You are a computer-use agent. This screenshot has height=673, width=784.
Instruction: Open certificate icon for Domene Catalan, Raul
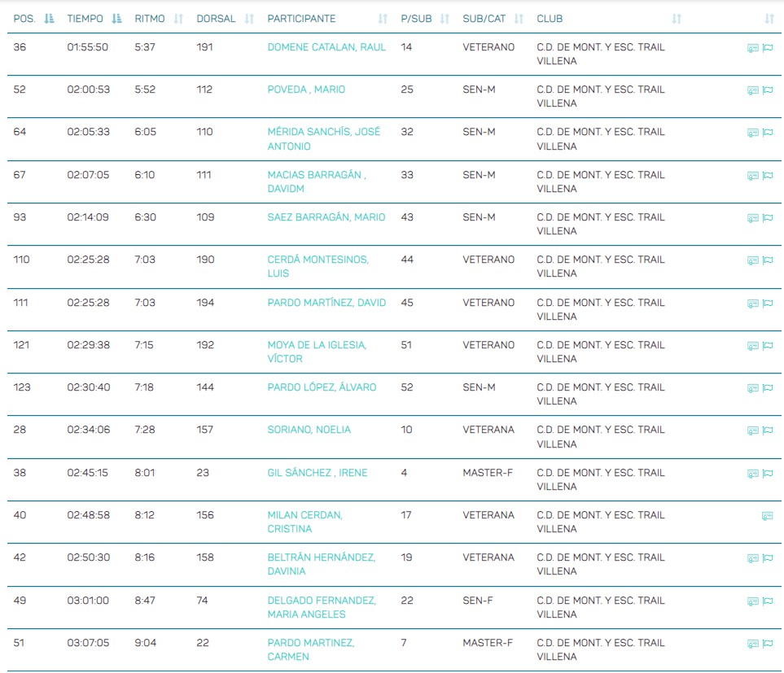752,48
